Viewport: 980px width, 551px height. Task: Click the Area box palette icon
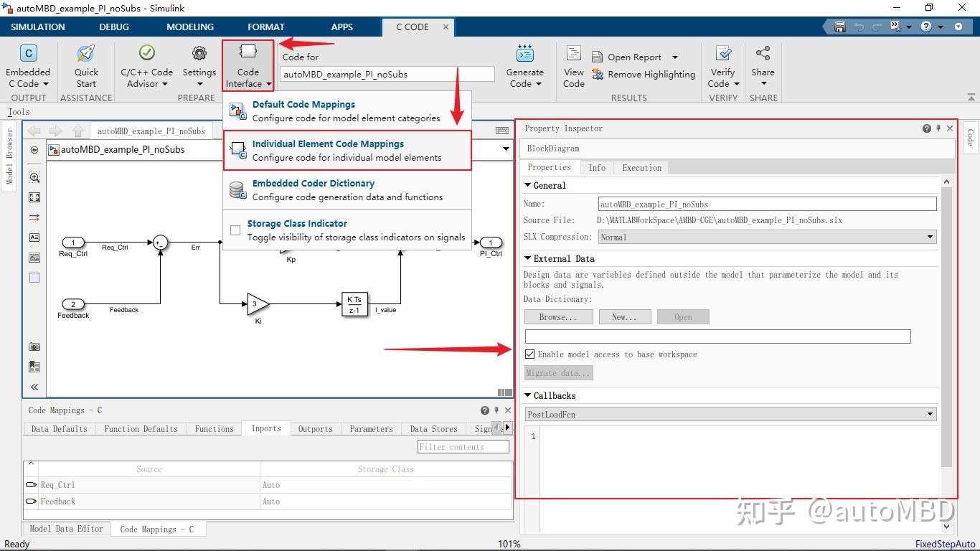(34, 278)
